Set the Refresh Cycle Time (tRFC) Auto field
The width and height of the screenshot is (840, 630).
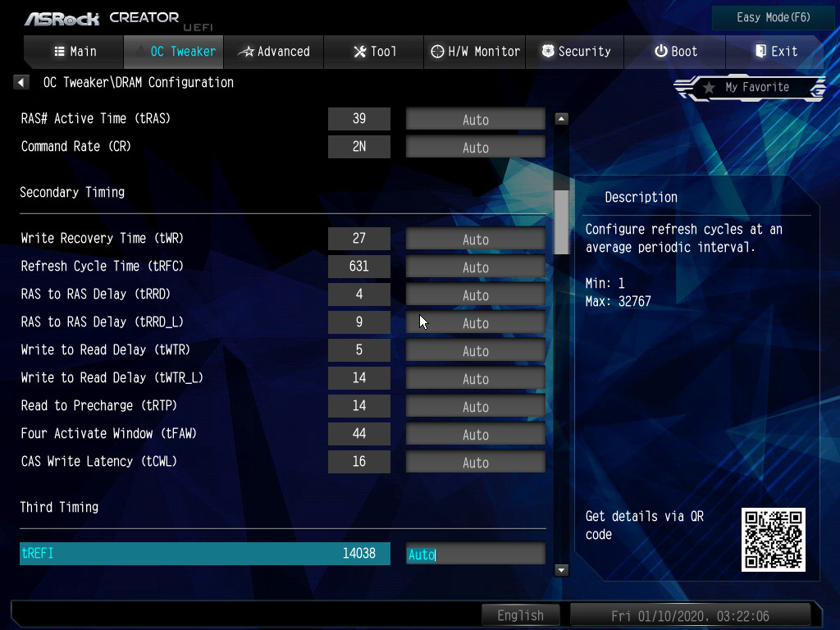click(475, 267)
